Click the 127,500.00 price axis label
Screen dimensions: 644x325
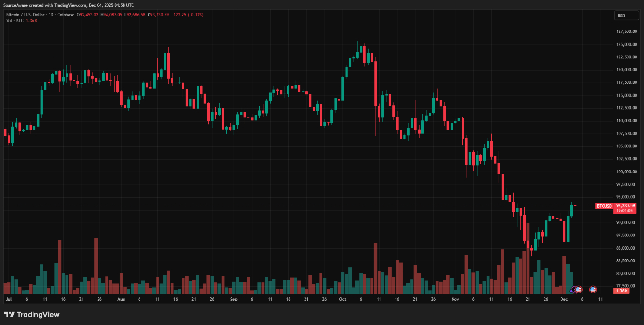click(x=626, y=32)
